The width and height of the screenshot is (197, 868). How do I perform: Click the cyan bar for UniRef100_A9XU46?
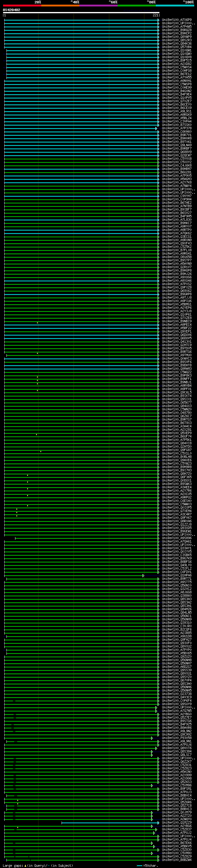[x=82, y=281]
